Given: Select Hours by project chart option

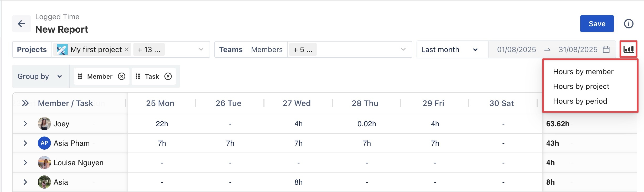Looking at the screenshot, I should [x=581, y=86].
